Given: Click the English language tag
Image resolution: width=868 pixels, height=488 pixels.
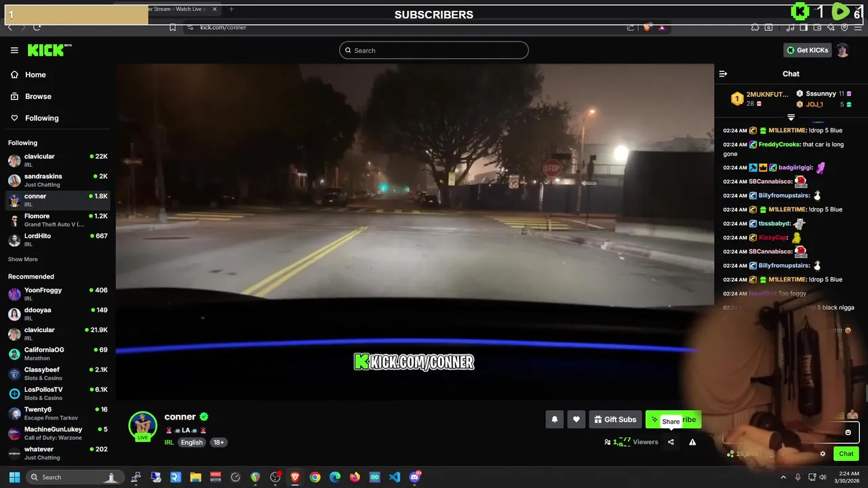Looking at the screenshot, I should (x=191, y=443).
